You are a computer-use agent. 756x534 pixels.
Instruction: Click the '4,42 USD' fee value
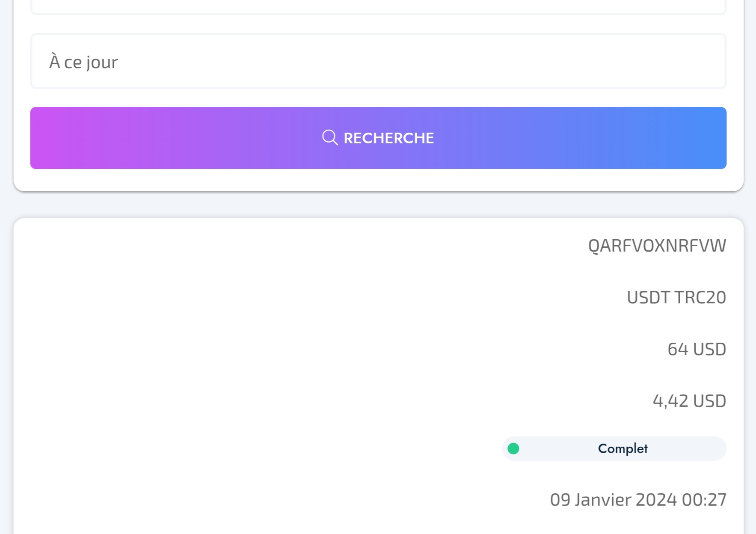click(x=689, y=401)
